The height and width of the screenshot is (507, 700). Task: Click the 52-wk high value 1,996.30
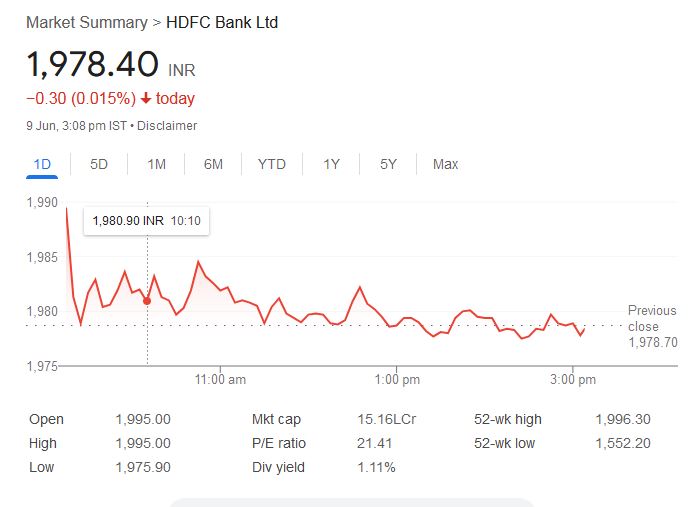[622, 420]
